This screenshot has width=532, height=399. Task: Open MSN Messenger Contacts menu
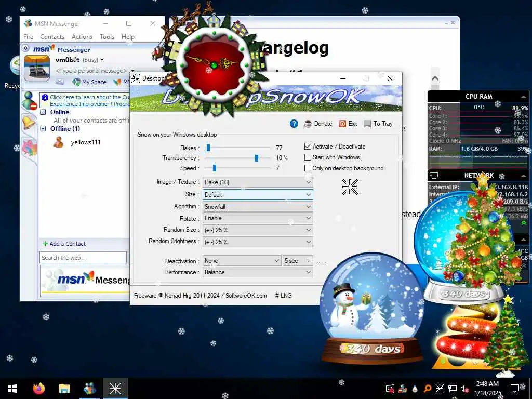coord(52,37)
